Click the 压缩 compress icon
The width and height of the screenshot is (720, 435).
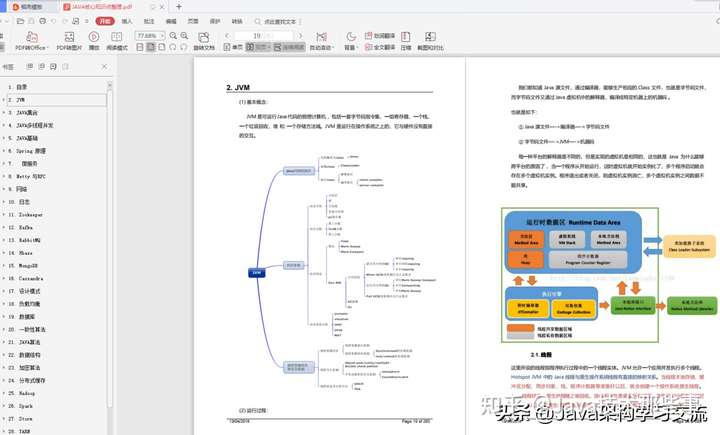click(406, 37)
